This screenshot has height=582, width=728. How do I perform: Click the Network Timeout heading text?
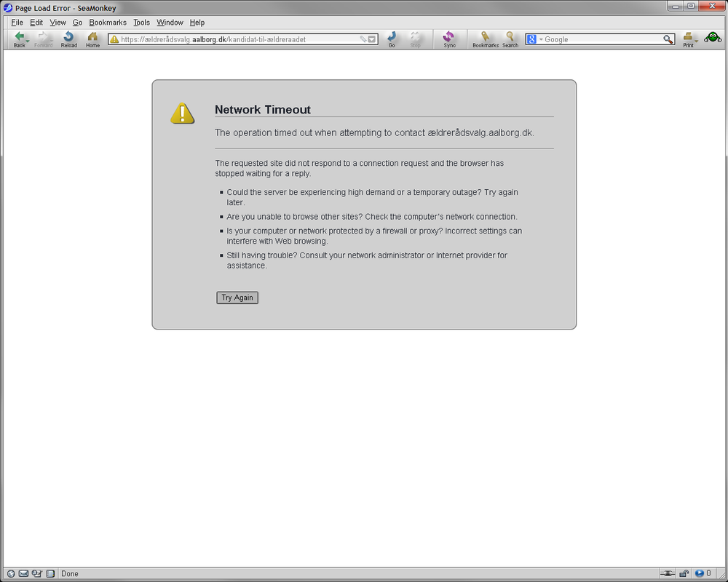(x=263, y=110)
